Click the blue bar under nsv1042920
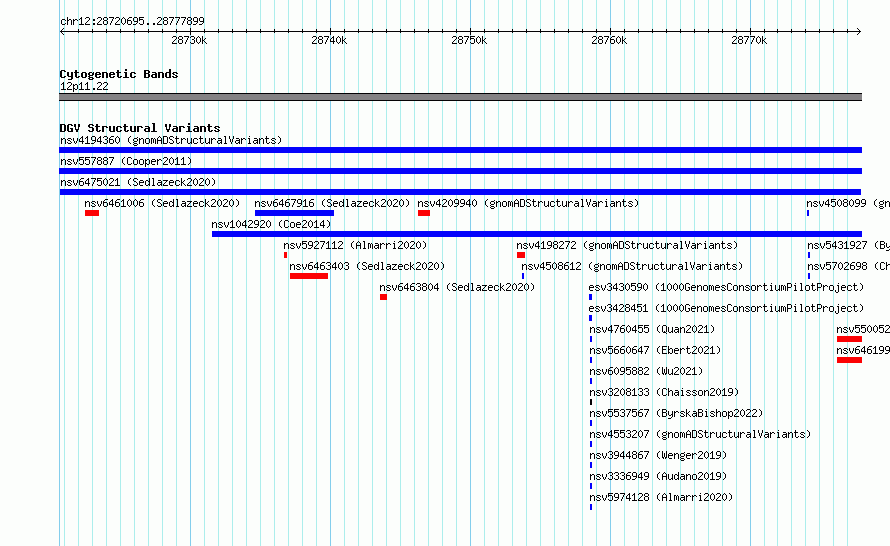Image resolution: width=890 pixels, height=546 pixels. coord(537,234)
